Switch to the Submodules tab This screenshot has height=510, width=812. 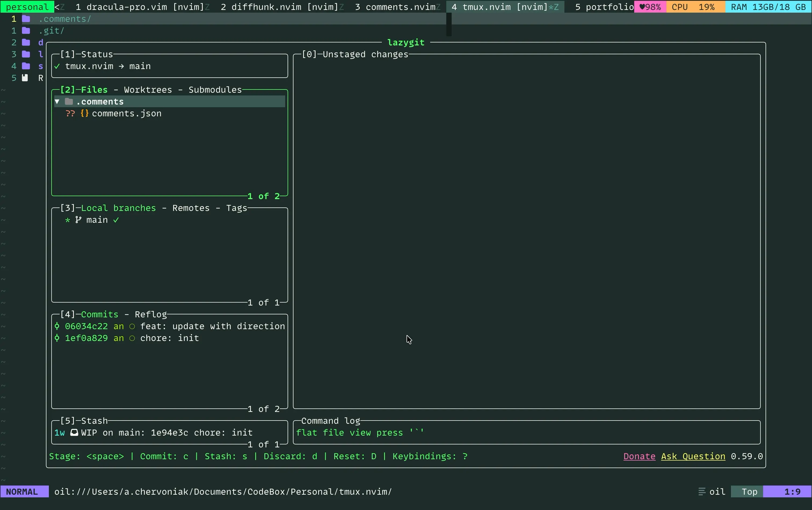point(215,90)
